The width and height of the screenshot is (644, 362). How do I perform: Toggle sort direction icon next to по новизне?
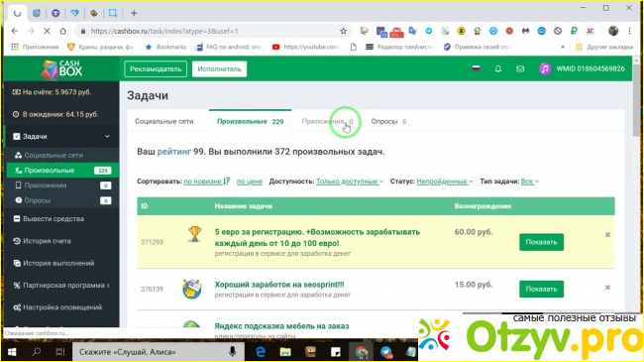[227, 181]
